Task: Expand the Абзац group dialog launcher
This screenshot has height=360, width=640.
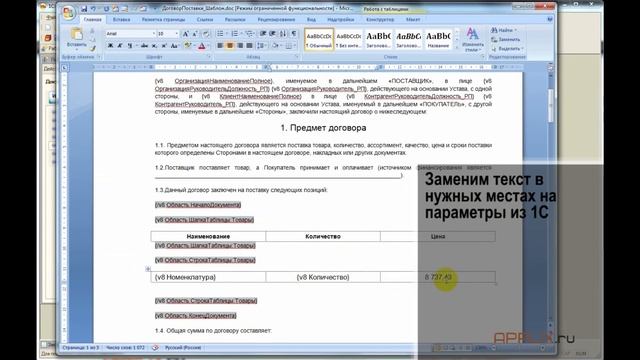Action: point(297,57)
